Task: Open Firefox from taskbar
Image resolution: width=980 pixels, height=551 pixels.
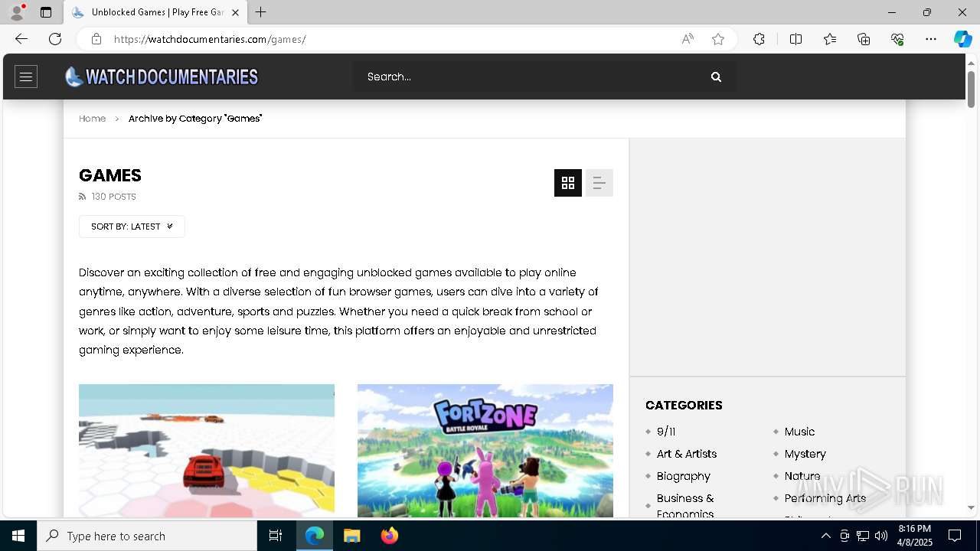Action: (x=389, y=536)
